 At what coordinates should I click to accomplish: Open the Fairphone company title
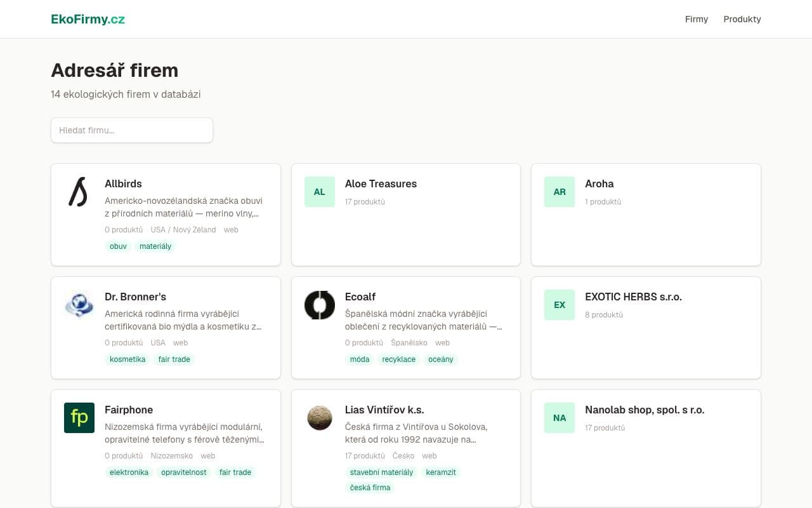pos(129,410)
